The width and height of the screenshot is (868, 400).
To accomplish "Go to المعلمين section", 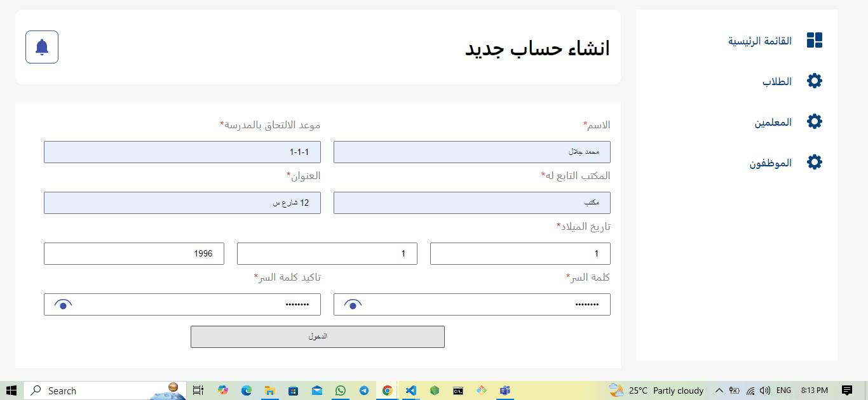I will point(773,122).
